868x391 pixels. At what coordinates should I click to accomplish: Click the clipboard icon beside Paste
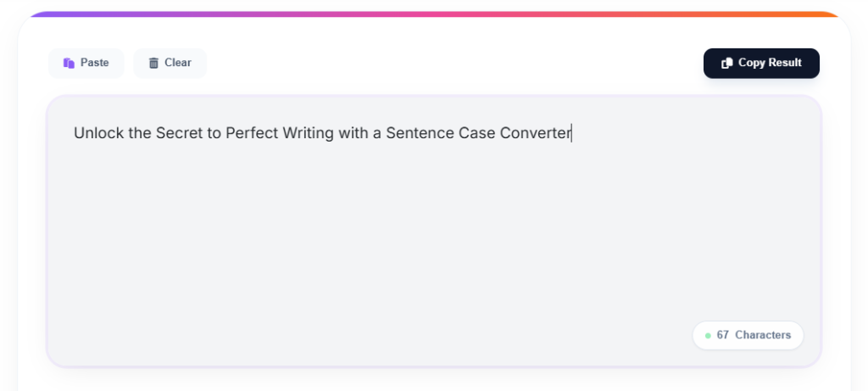click(x=69, y=63)
